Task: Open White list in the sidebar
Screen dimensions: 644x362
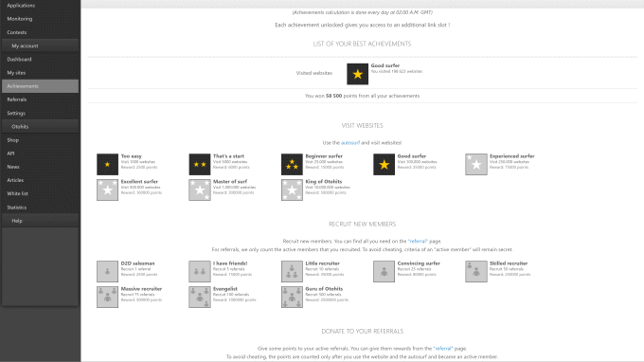Action: click(40, 193)
